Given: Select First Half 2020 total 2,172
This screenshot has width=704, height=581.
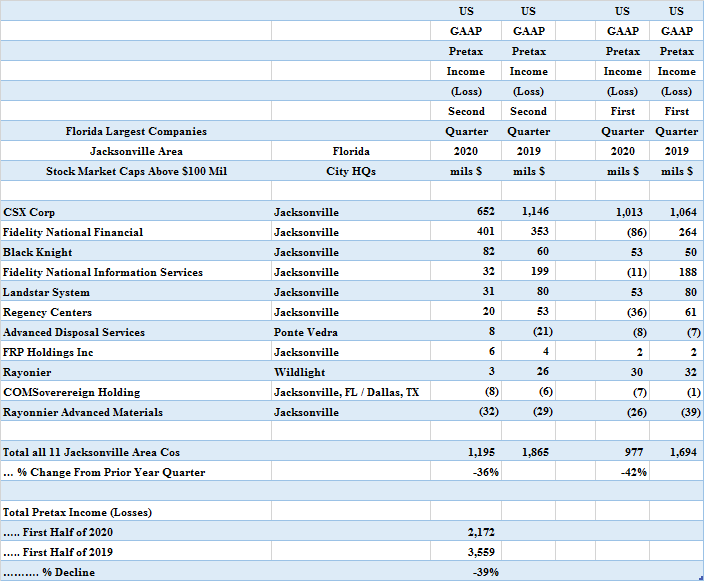Looking at the screenshot, I should pos(481,533).
